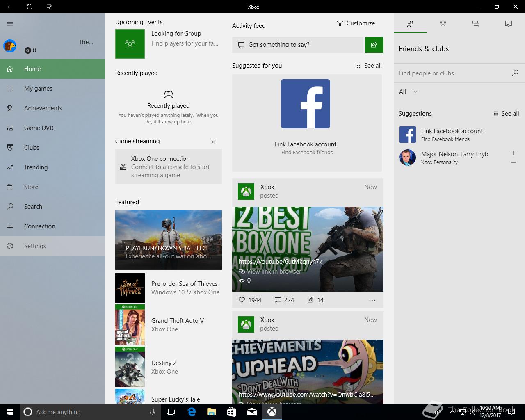525x420 pixels.
Task: Open Task View on taskbar
Action: 171,412
